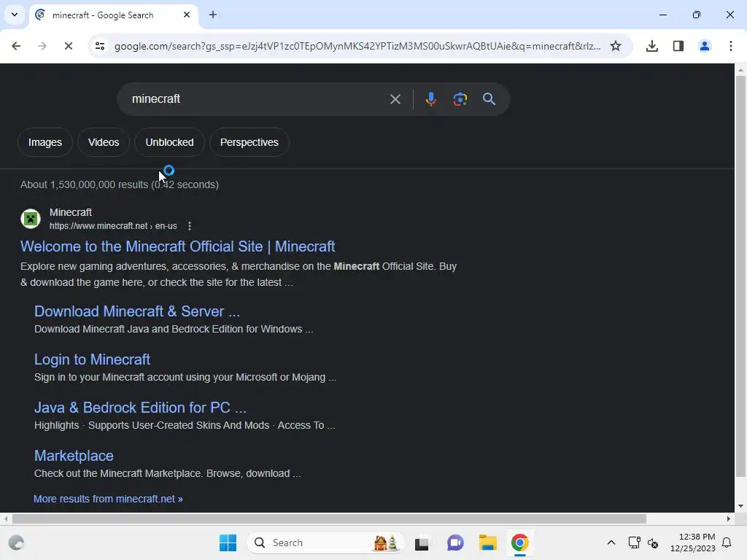
Task: Click More results from minecraft.net
Action: (108, 499)
